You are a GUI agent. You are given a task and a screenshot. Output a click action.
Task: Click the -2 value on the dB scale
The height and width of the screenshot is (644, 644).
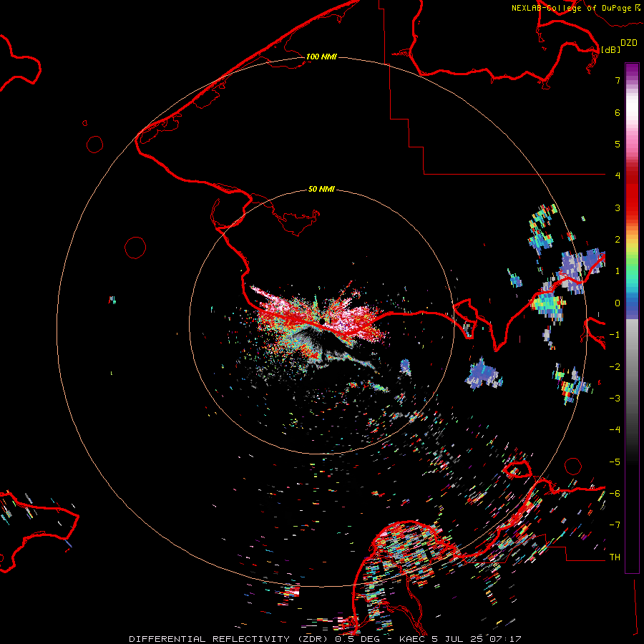click(x=615, y=367)
